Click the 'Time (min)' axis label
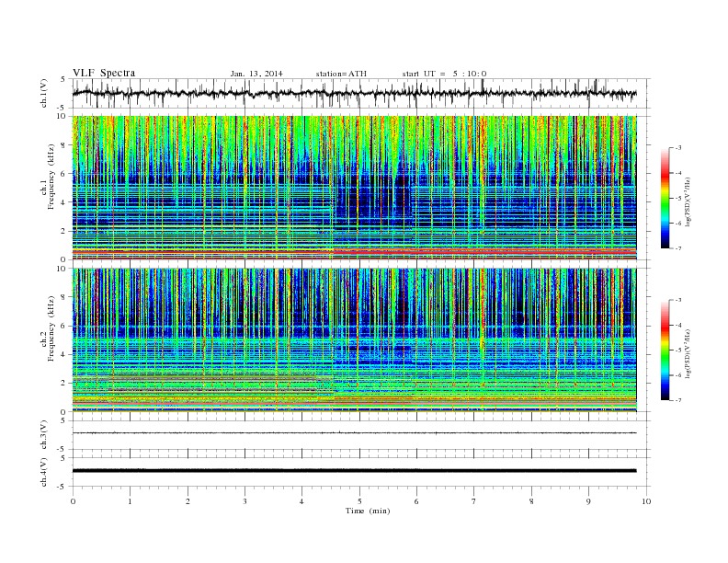Image resolution: width=728 pixels, height=563 pixels. 368,511
